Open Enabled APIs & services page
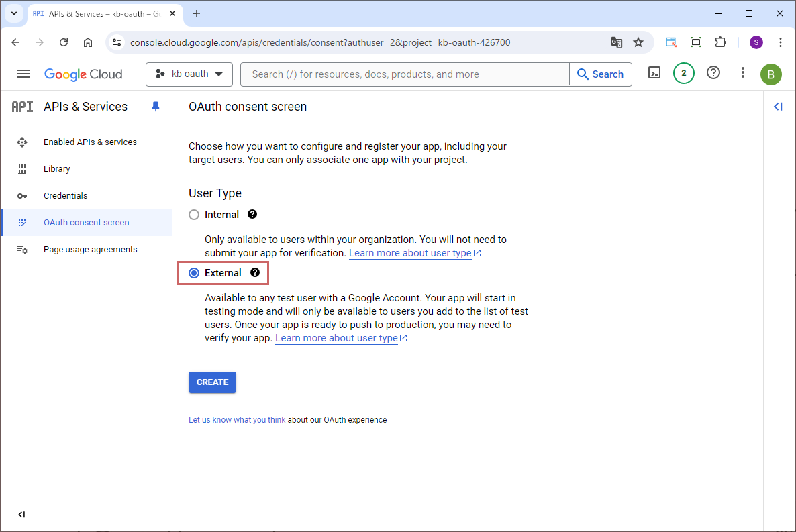796x532 pixels. 90,142
